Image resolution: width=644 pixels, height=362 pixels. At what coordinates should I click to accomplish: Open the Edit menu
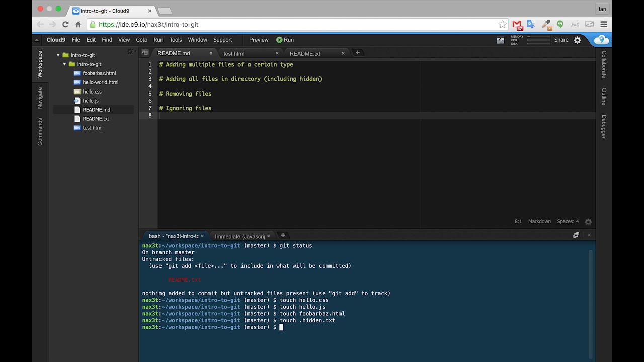click(x=91, y=40)
